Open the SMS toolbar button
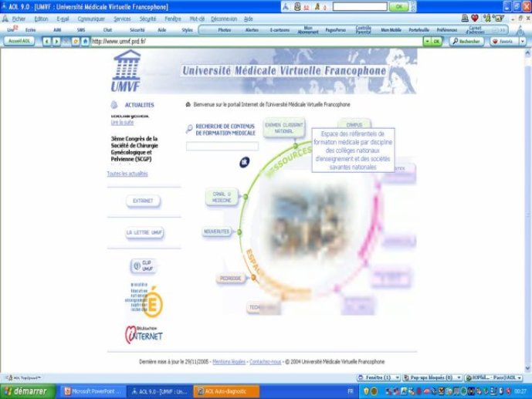The height and width of the screenshot is (399, 532). tap(81, 30)
